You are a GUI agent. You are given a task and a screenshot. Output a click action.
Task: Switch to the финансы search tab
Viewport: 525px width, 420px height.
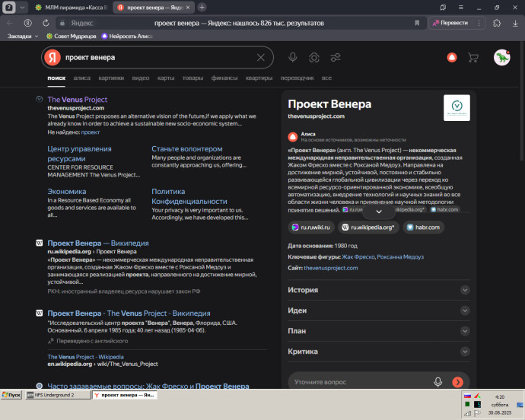click(224, 78)
